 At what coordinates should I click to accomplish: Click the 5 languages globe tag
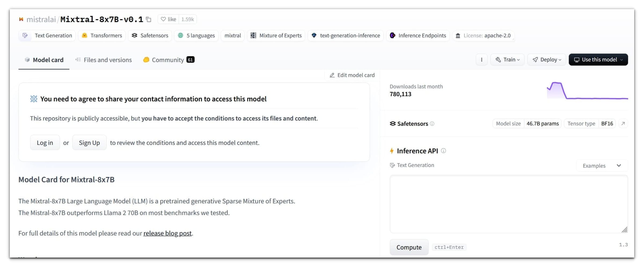pyautogui.click(x=196, y=35)
